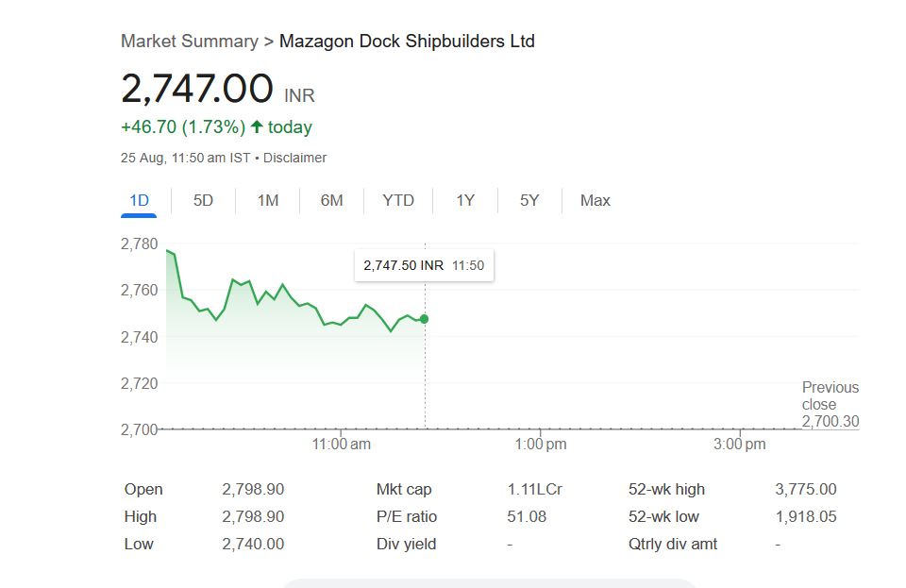The height and width of the screenshot is (588, 906).
Task: Open the 5Y chart tab
Action: click(x=529, y=200)
